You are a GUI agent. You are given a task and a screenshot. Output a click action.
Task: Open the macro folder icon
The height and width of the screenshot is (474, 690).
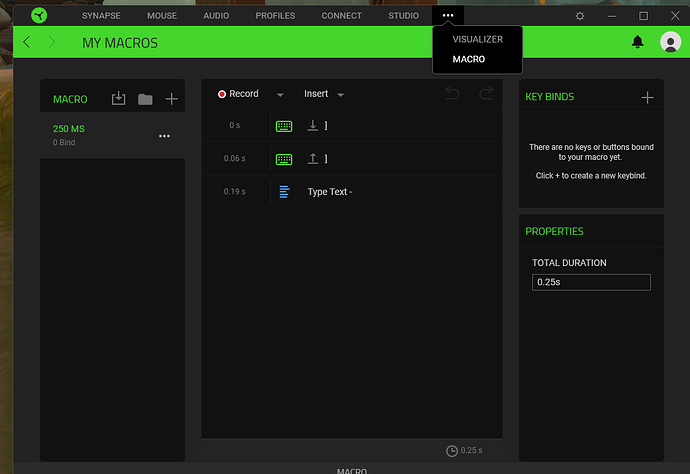tap(145, 99)
